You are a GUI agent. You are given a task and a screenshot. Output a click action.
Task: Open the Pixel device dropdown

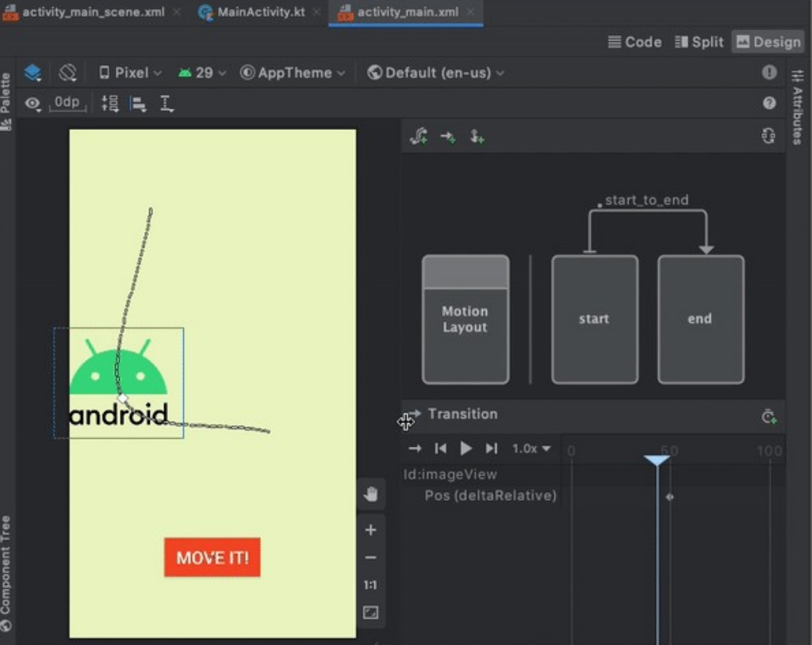[129, 72]
